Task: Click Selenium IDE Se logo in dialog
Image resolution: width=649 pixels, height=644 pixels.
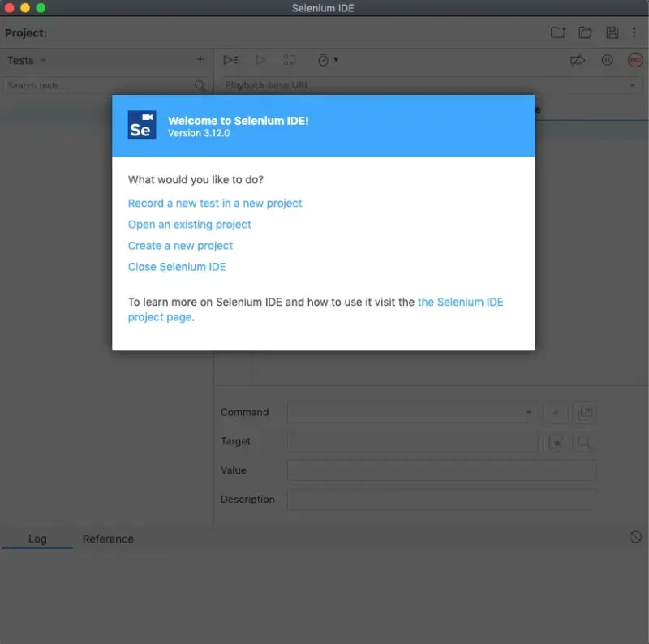Action: pos(142,125)
